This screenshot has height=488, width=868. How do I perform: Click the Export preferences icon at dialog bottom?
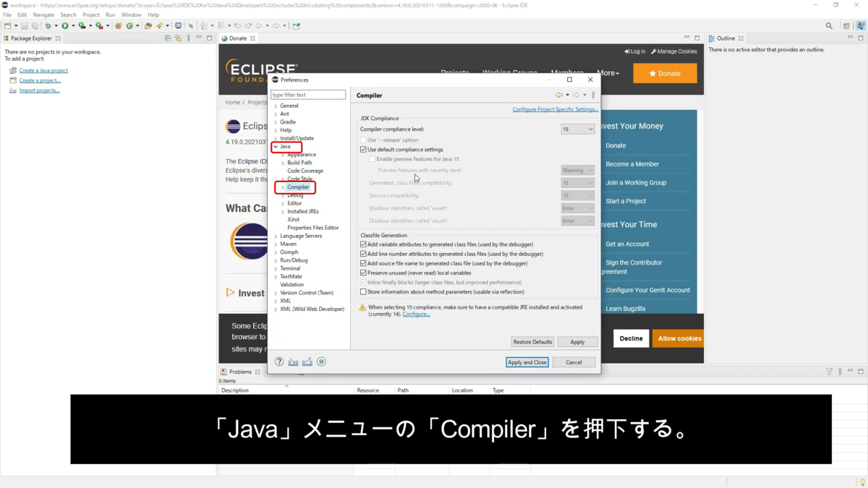[307, 361]
